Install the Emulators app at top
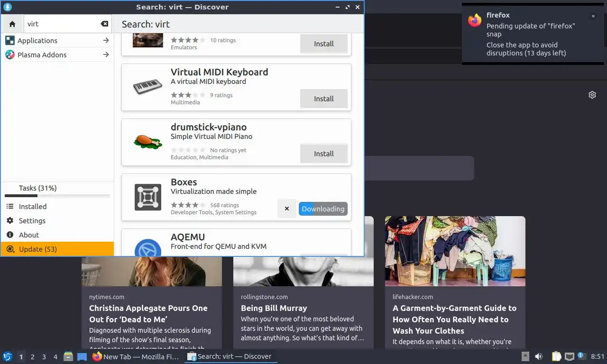607x364 pixels. (324, 44)
